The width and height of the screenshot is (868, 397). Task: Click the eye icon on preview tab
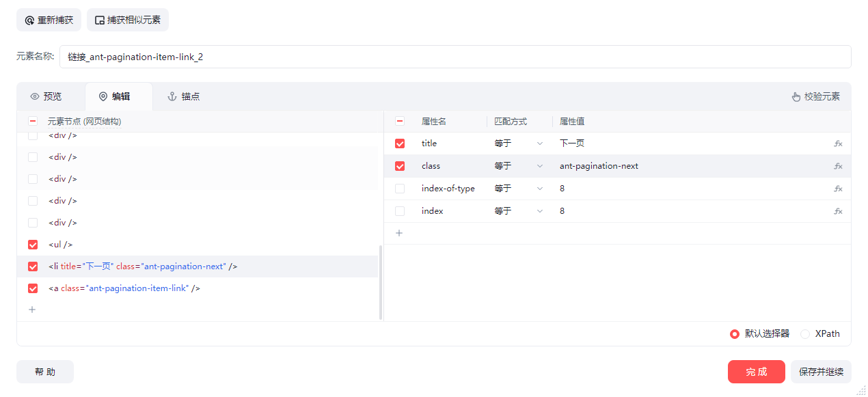pos(35,96)
